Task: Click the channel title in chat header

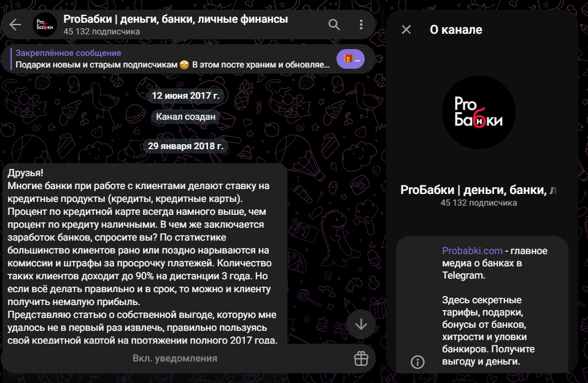Action: click(x=176, y=19)
